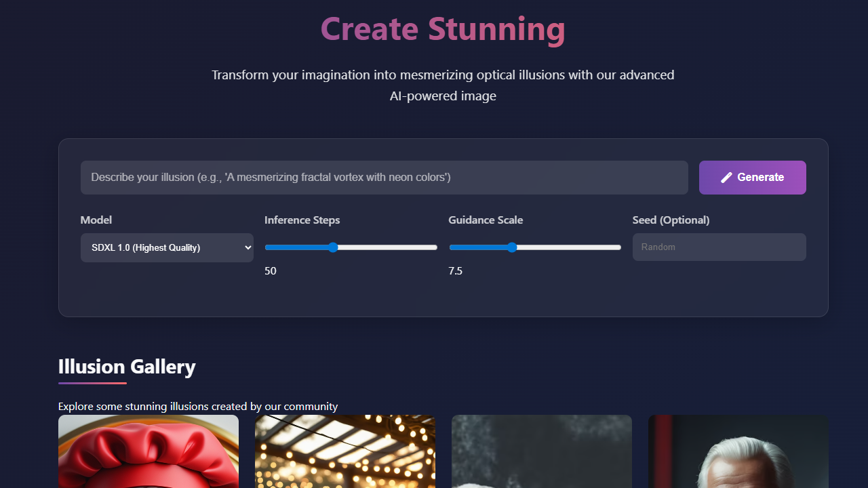The width and height of the screenshot is (868, 488).
Task: Click the Model label
Action: point(96,220)
